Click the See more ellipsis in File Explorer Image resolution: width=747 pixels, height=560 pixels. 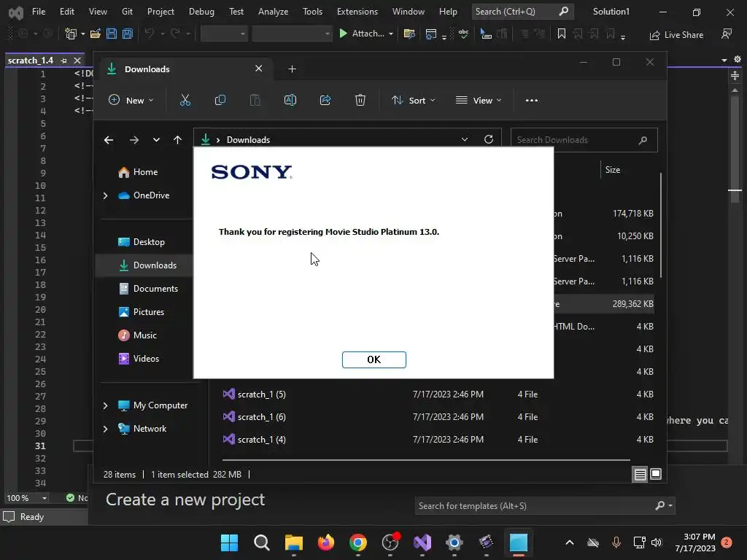click(x=532, y=101)
